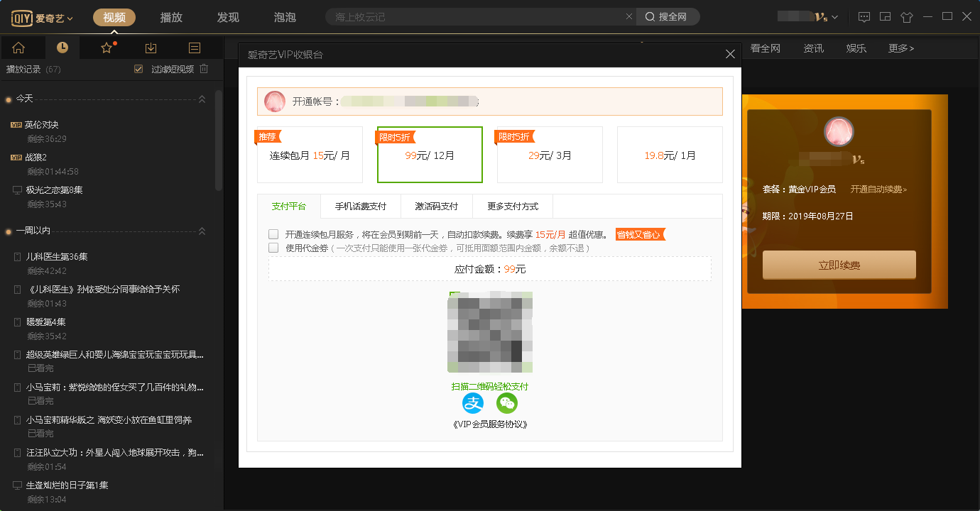Click the VIP badge beside 战狼2

[x=16, y=158]
